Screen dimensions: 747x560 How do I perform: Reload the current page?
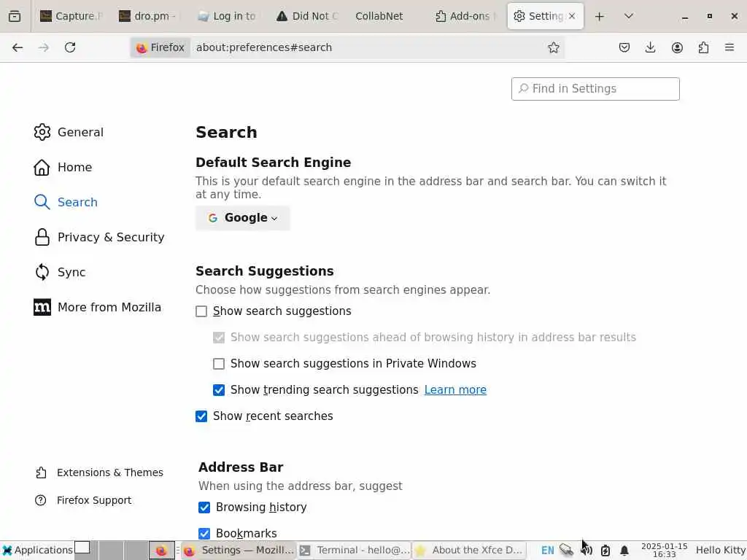tap(70, 47)
